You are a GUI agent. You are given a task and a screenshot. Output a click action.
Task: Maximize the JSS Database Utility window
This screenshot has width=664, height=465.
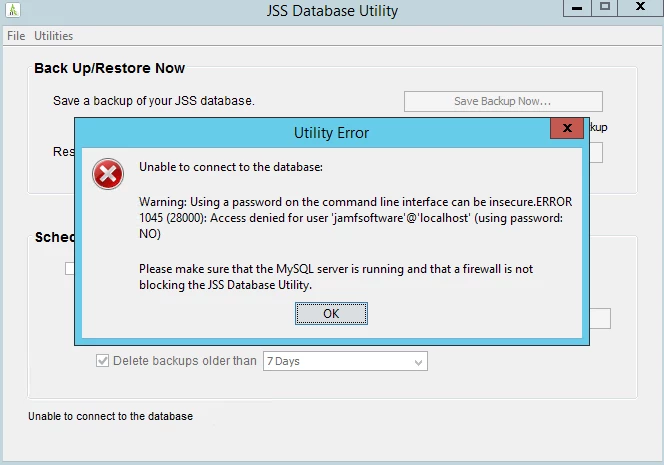[605, 8]
